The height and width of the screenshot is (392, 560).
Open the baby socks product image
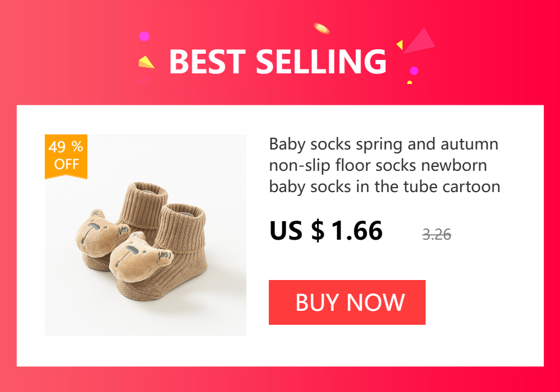click(x=146, y=235)
